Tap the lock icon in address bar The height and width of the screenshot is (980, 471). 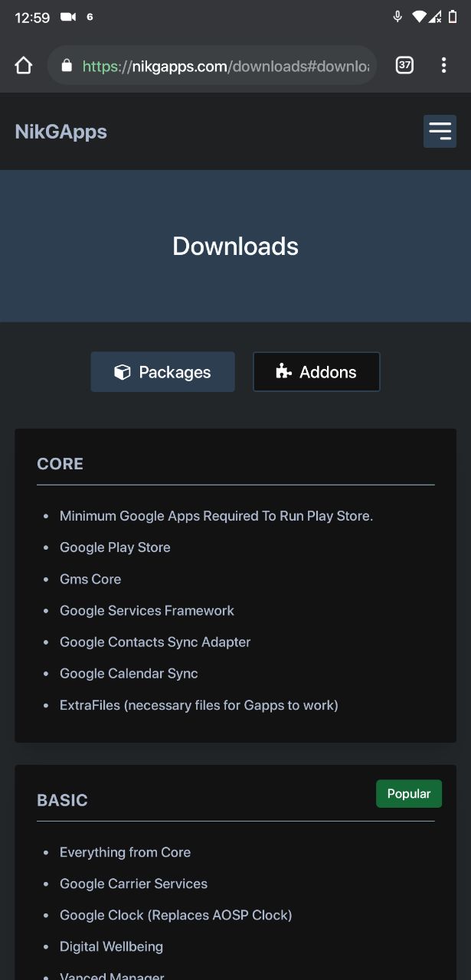67,66
